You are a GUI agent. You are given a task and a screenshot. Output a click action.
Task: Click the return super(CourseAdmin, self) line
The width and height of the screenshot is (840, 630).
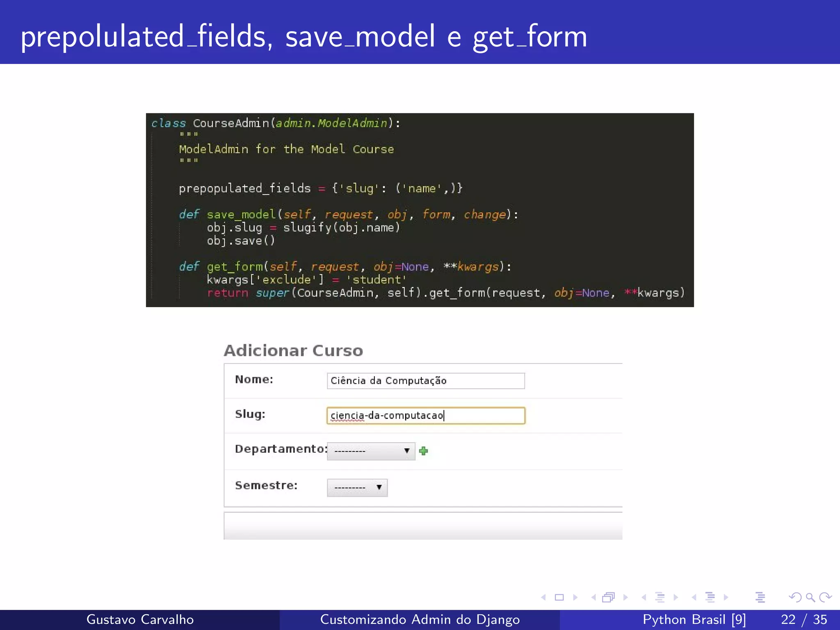click(446, 293)
